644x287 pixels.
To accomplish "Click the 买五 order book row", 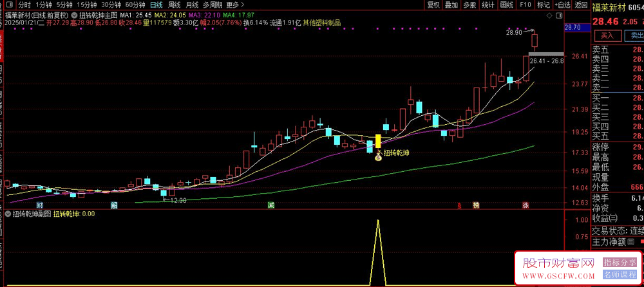I will (618, 136).
